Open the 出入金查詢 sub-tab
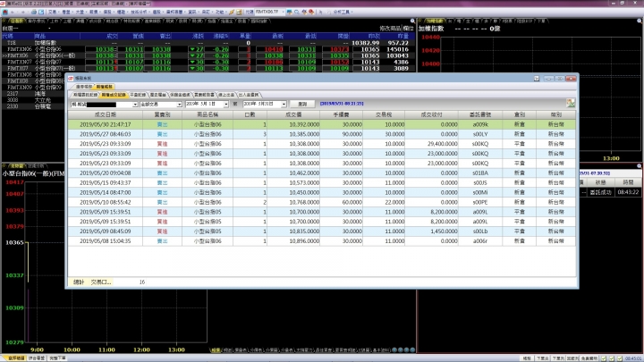644x362 pixels. coord(249,95)
